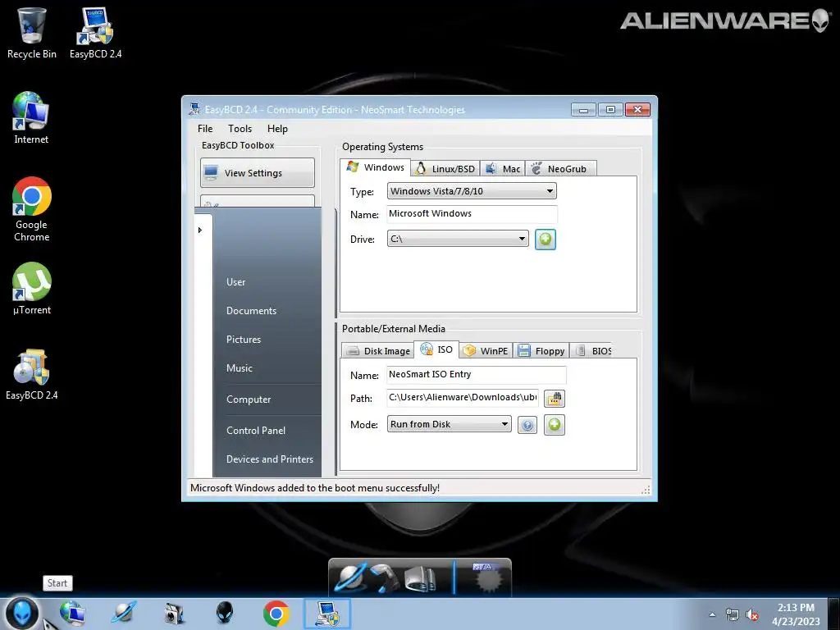Screen dimensions: 840x630
Task: Switch to the Linux/BSD tab
Action: click(445, 169)
